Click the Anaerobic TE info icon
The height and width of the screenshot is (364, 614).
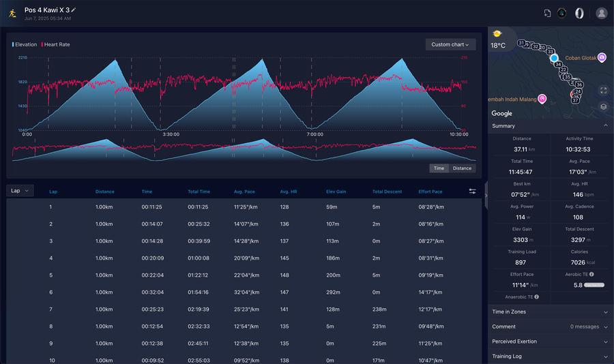coord(536,297)
